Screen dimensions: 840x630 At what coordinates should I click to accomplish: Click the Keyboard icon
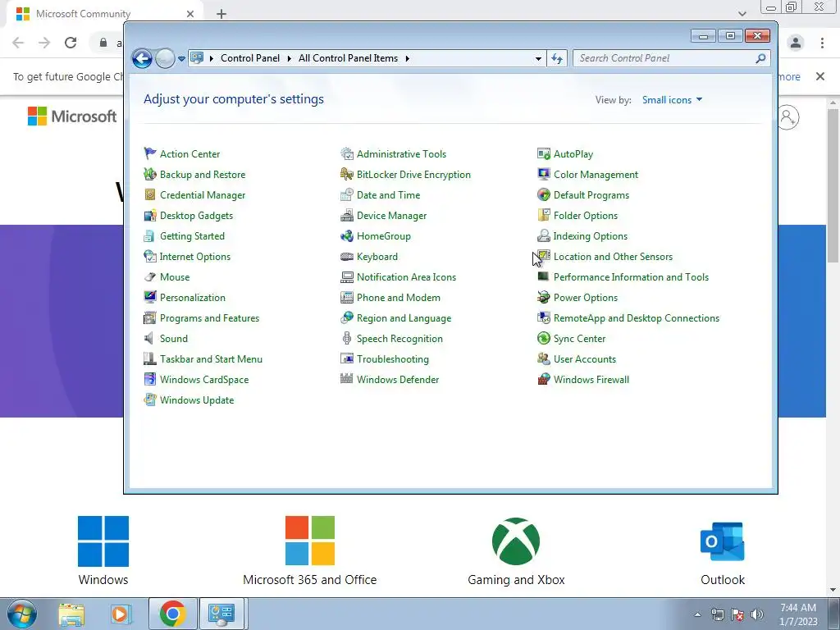347,257
